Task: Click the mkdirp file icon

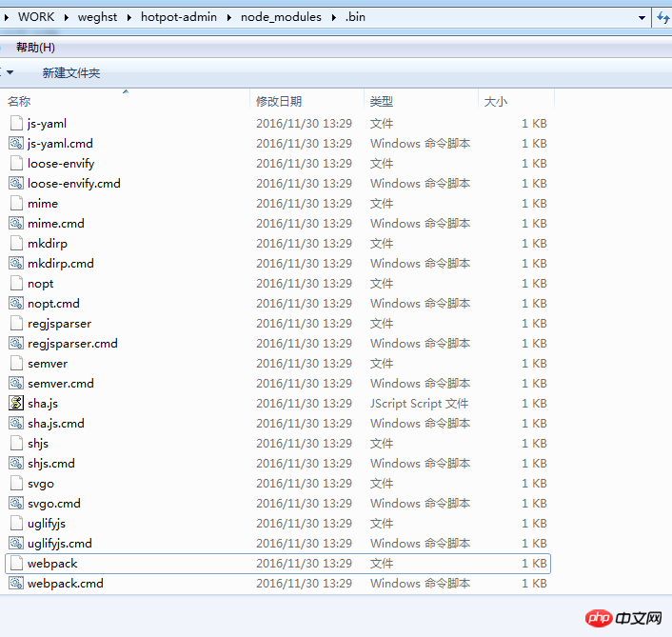Action: pos(16,243)
